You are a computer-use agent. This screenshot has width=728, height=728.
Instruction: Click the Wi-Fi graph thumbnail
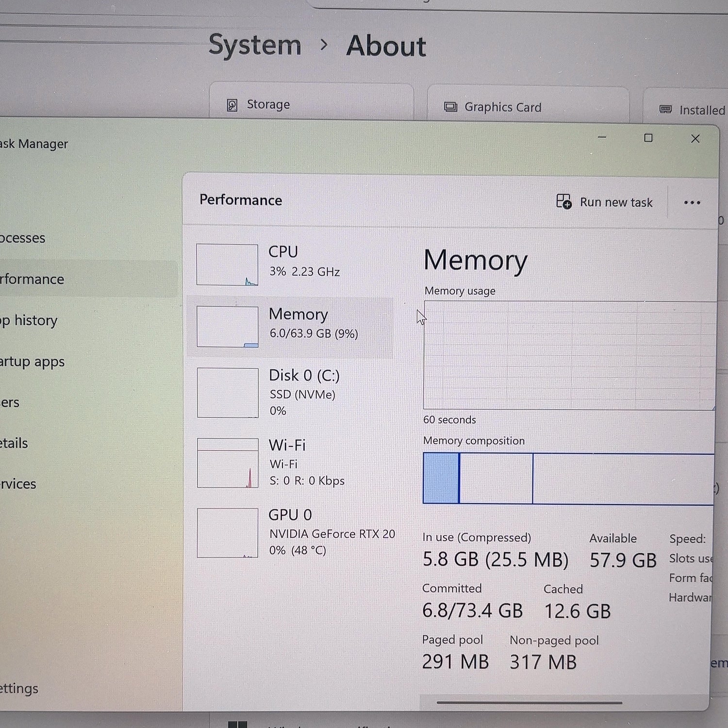228,463
